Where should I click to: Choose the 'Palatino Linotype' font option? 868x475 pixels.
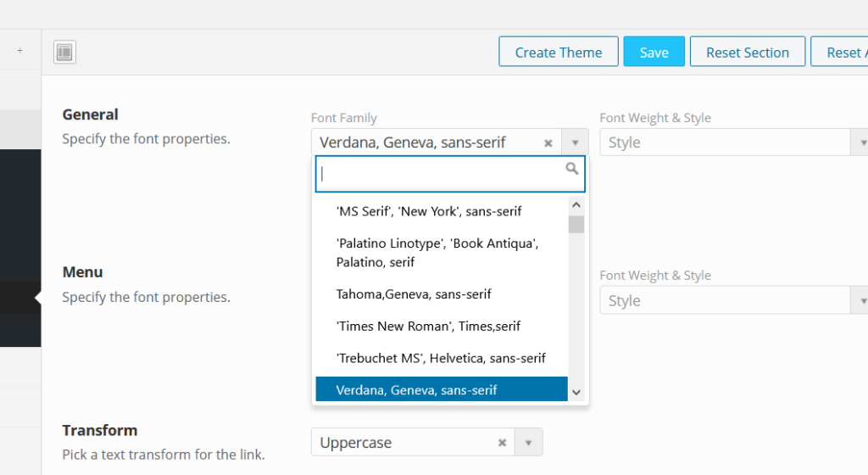click(437, 253)
